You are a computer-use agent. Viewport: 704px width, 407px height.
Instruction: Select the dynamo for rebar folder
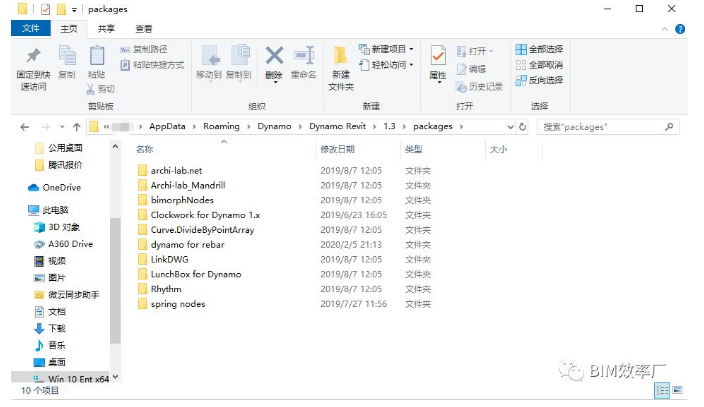[x=187, y=245]
